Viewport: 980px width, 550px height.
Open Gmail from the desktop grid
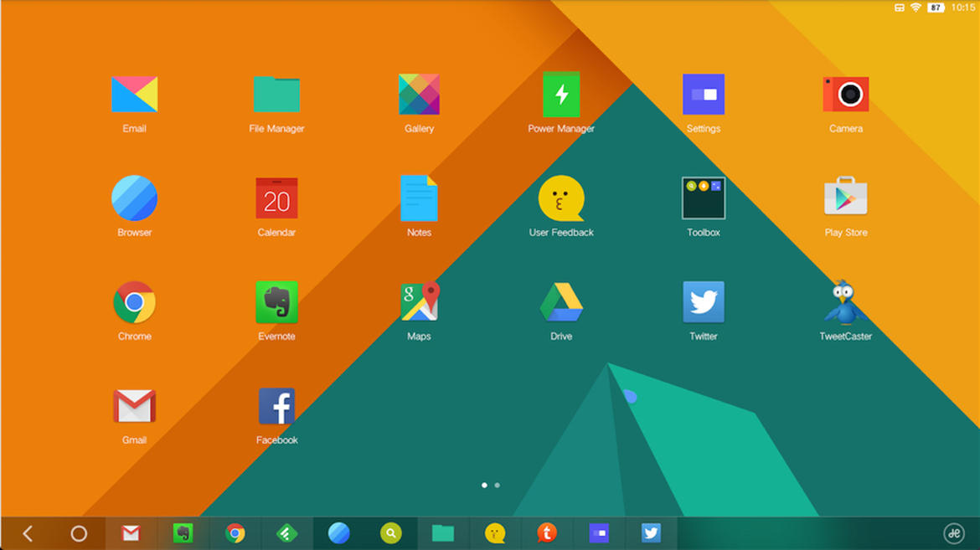(134, 406)
